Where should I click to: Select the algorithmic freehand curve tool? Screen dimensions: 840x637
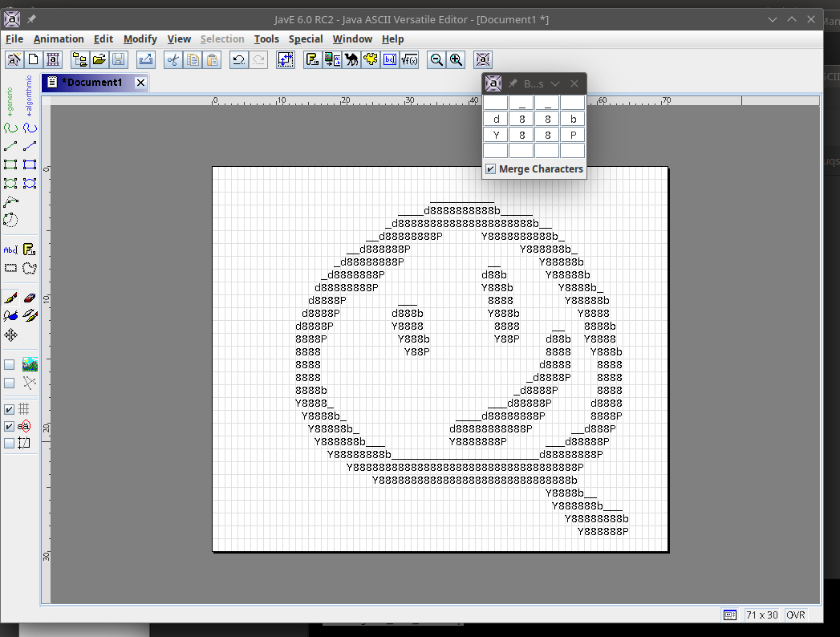click(30, 128)
